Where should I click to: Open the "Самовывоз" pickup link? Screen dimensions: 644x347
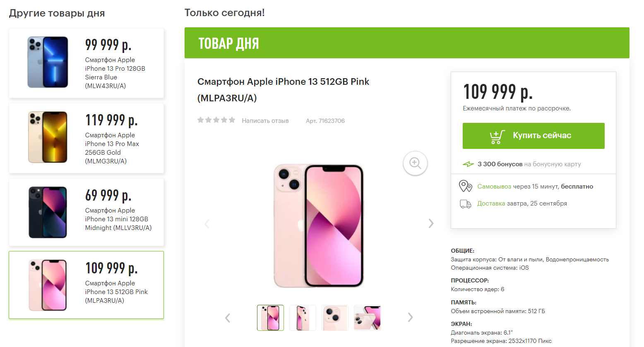(x=494, y=187)
